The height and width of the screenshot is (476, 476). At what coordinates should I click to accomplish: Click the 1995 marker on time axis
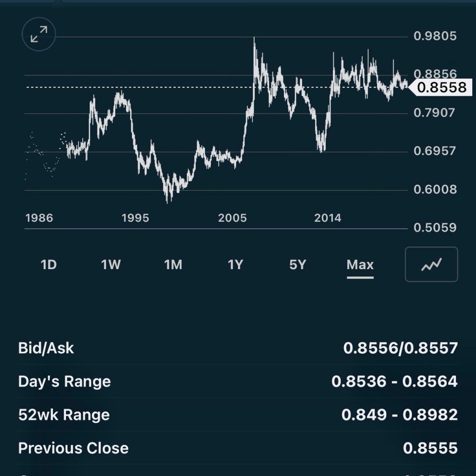point(135,218)
